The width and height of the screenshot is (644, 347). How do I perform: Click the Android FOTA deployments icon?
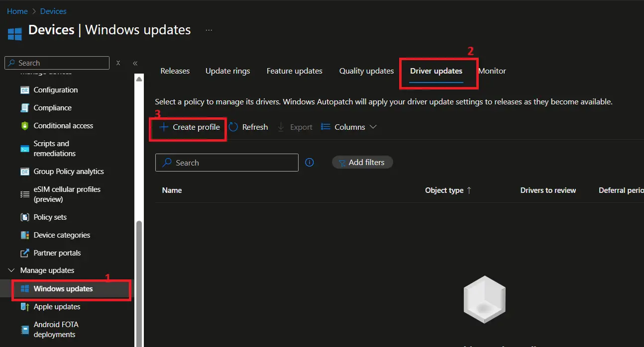tap(25, 330)
